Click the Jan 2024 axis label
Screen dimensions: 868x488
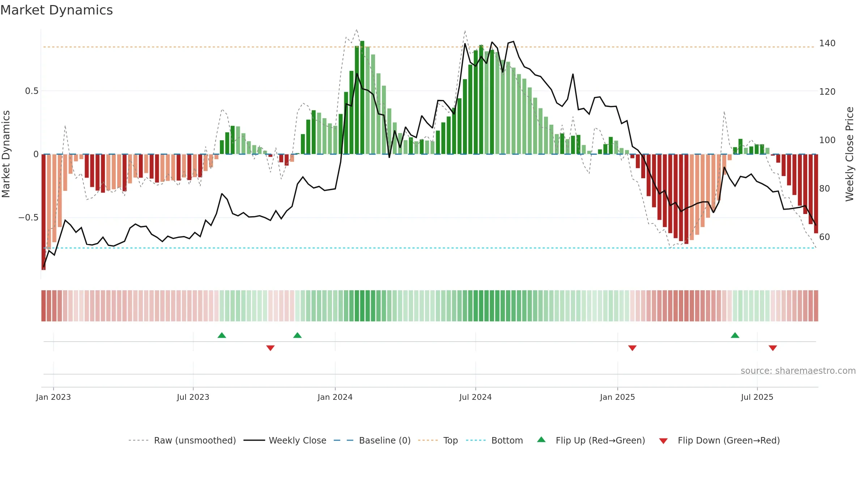(x=335, y=397)
